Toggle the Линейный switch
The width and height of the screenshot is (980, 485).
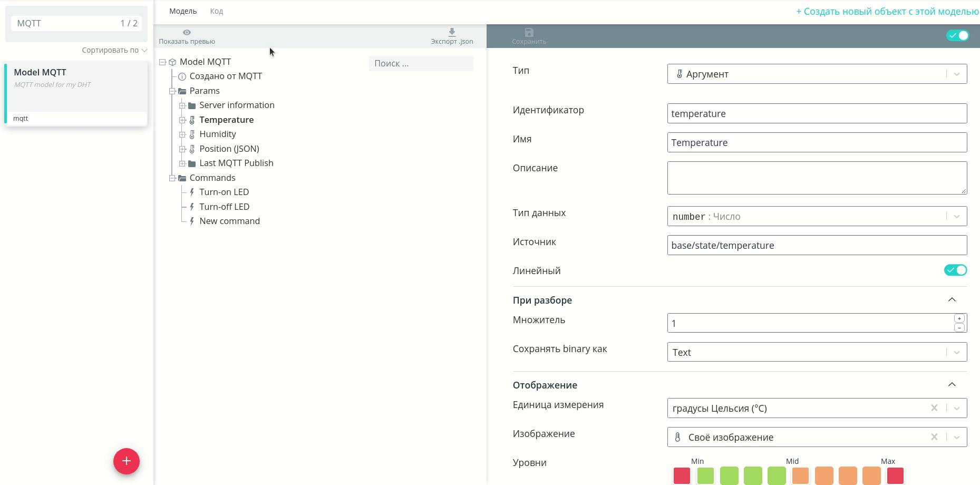pyautogui.click(x=955, y=270)
